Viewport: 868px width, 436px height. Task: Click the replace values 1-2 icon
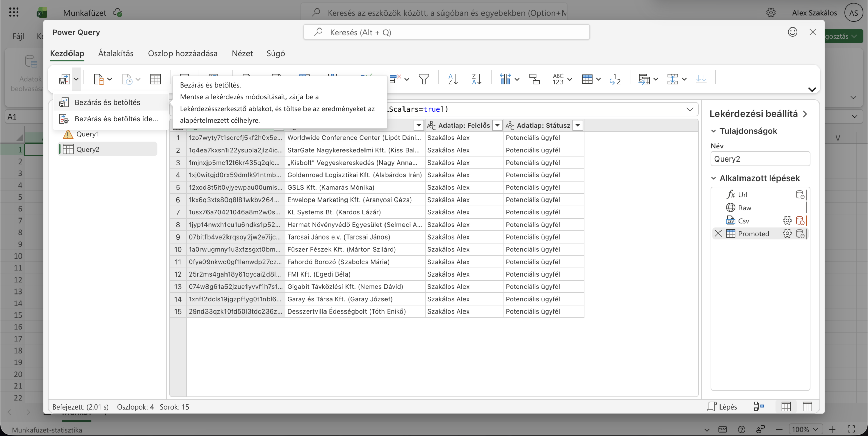[x=615, y=79]
